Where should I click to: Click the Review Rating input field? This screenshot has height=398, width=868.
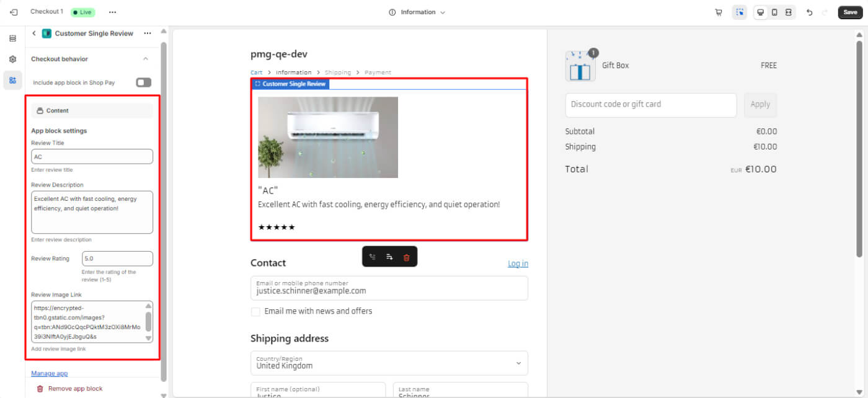click(x=117, y=259)
